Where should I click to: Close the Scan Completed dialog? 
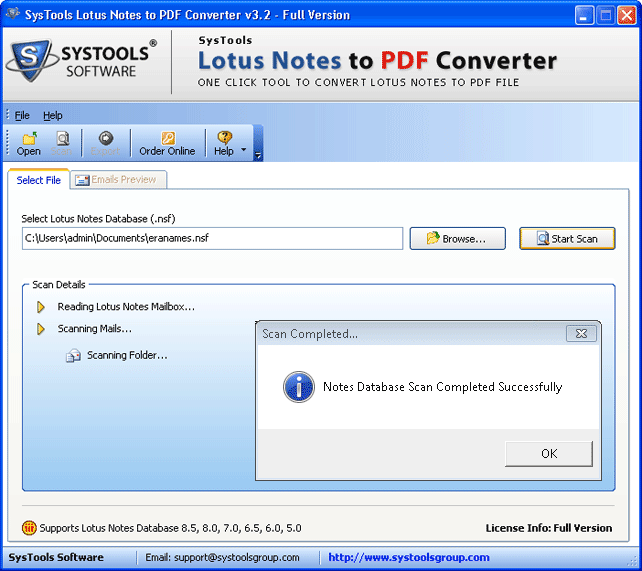(x=581, y=334)
